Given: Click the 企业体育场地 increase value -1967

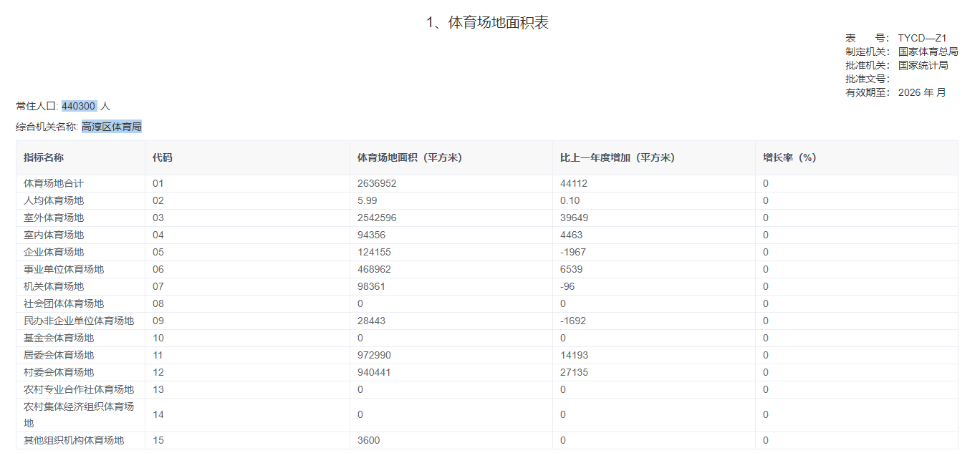Looking at the screenshot, I should tap(573, 252).
